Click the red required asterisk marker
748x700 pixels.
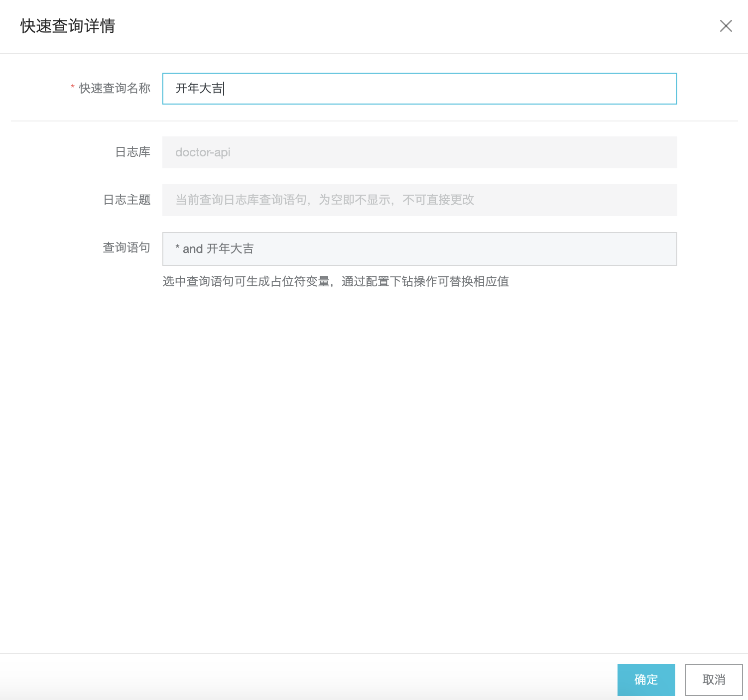(73, 88)
